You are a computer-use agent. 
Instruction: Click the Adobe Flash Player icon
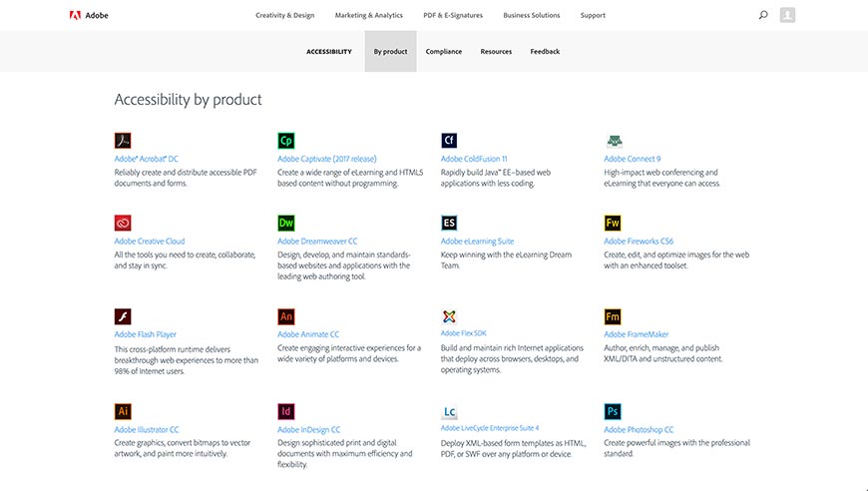(123, 316)
